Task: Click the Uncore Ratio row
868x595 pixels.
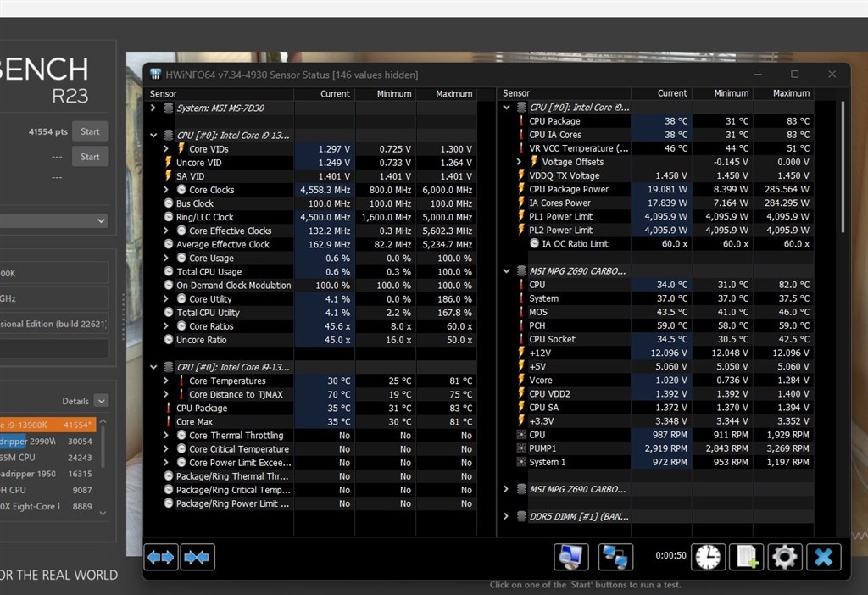Action: click(311, 340)
